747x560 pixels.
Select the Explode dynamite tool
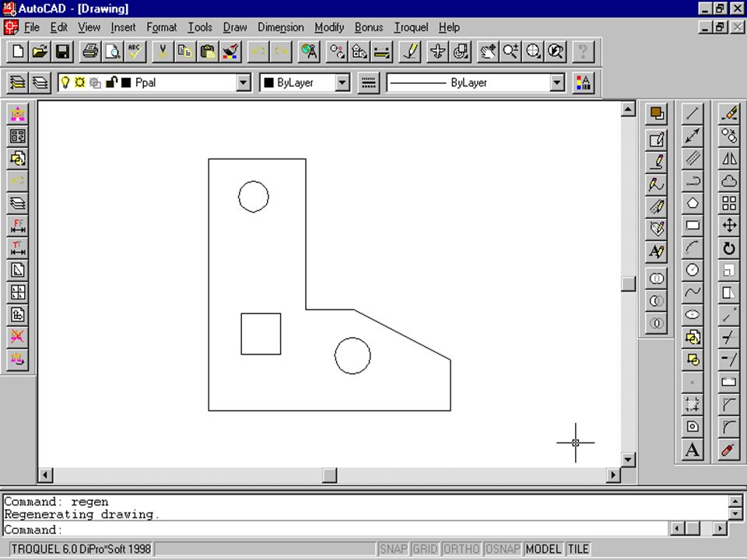(729, 449)
